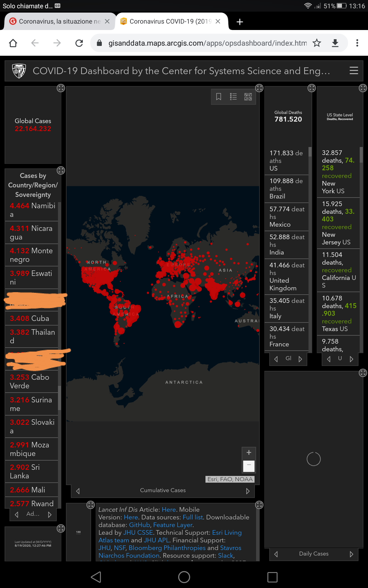The height and width of the screenshot is (588, 368).
Task: Open the map bookmarks icon
Action: pyautogui.click(x=219, y=97)
